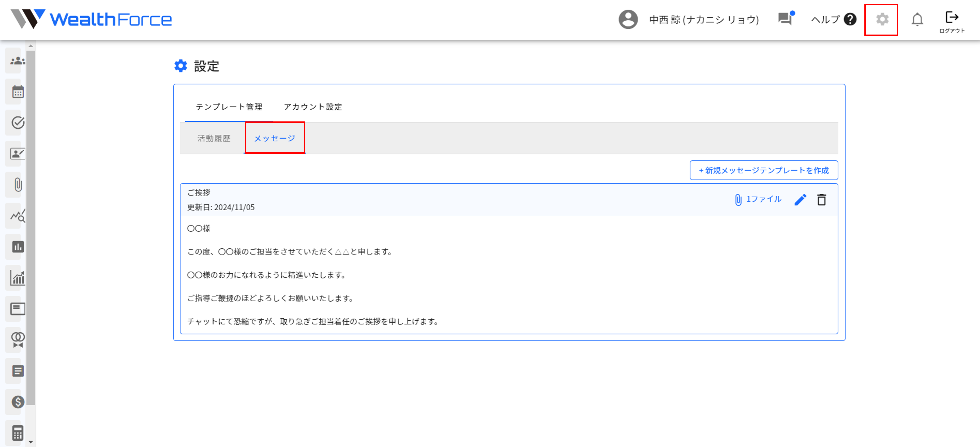Open the customers group sidebar icon
Viewport: 980px width, 447px height.
coord(18,61)
